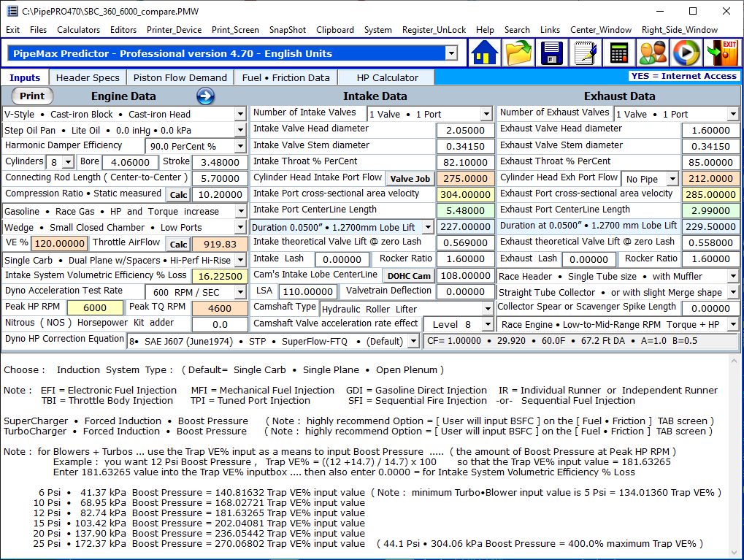Expand Number of Intake Valves dropdown
This screenshot has width=744, height=560.
(x=486, y=114)
